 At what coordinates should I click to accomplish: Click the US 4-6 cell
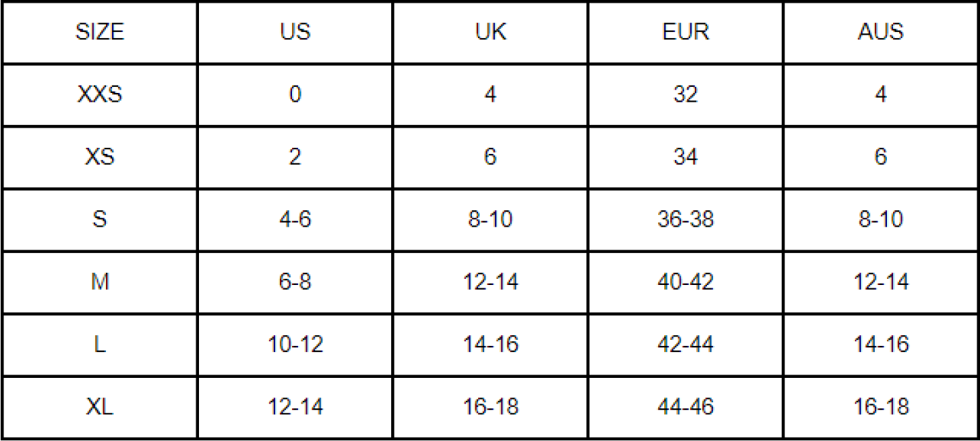pyautogui.click(x=295, y=220)
